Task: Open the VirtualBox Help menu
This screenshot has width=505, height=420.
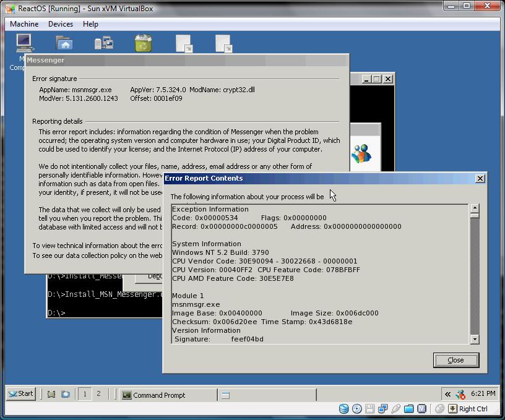Action: pyautogui.click(x=90, y=24)
